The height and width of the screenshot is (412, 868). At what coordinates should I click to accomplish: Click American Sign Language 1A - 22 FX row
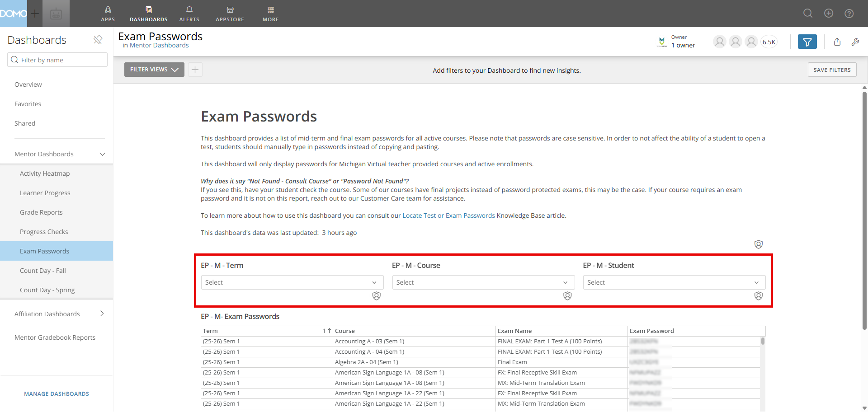[481, 393]
